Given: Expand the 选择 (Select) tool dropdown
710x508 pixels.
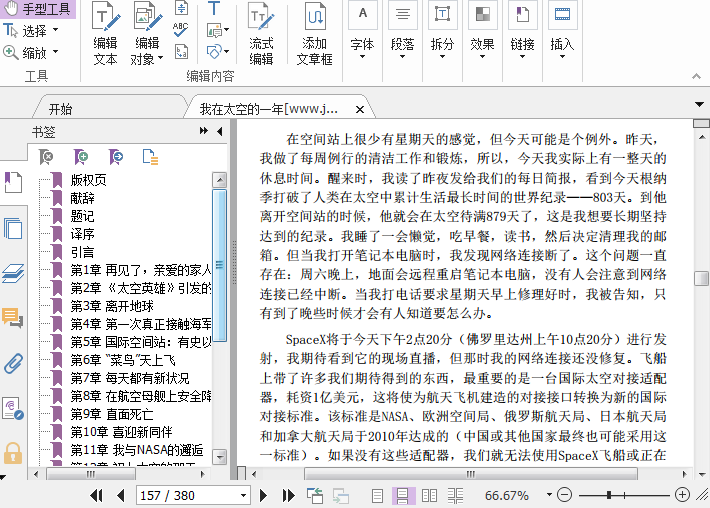Looking at the screenshot, I should tap(55, 31).
